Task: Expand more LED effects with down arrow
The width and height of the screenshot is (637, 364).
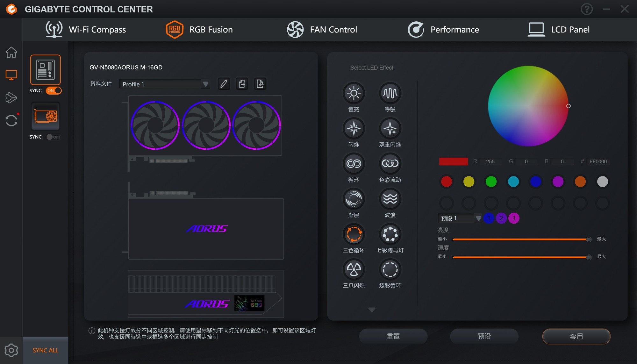Action: [372, 310]
